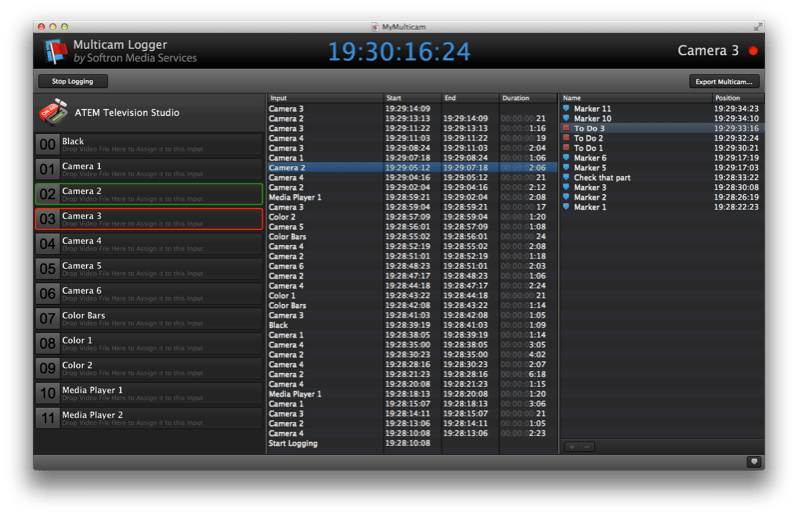
Task: Select input 07 Color Bars
Action: (149, 319)
